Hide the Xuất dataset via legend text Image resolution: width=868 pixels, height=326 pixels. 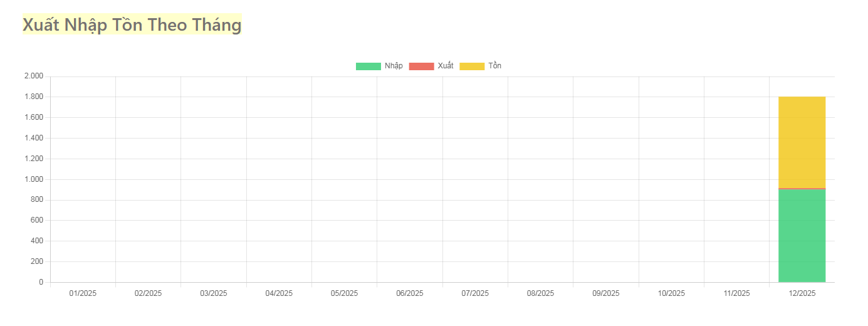(446, 66)
